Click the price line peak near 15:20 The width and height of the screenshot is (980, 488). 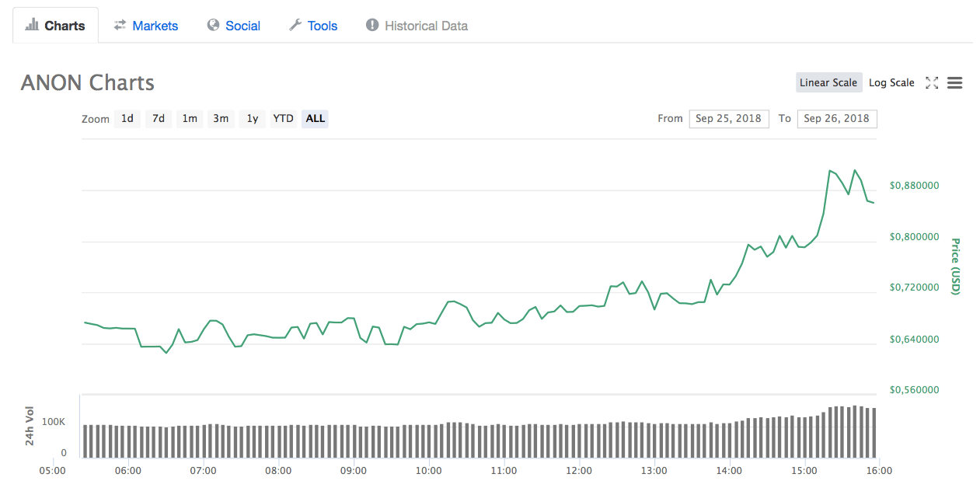[x=830, y=170]
